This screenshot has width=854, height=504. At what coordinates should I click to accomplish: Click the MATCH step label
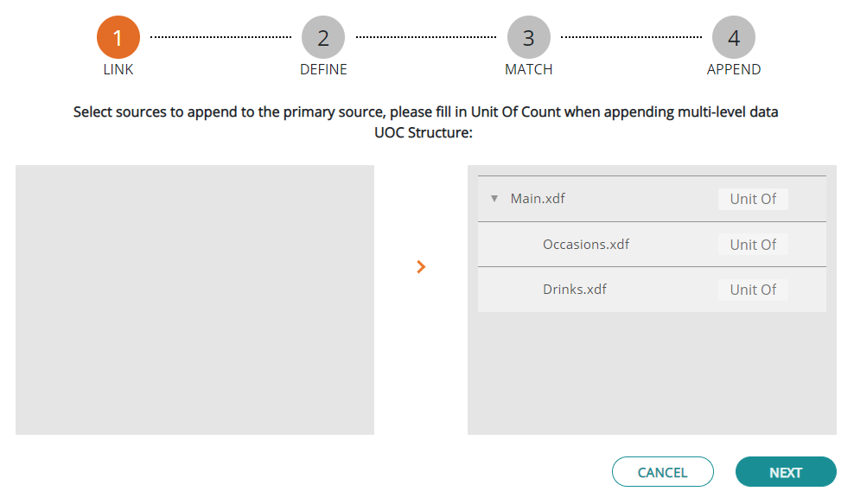coord(528,69)
